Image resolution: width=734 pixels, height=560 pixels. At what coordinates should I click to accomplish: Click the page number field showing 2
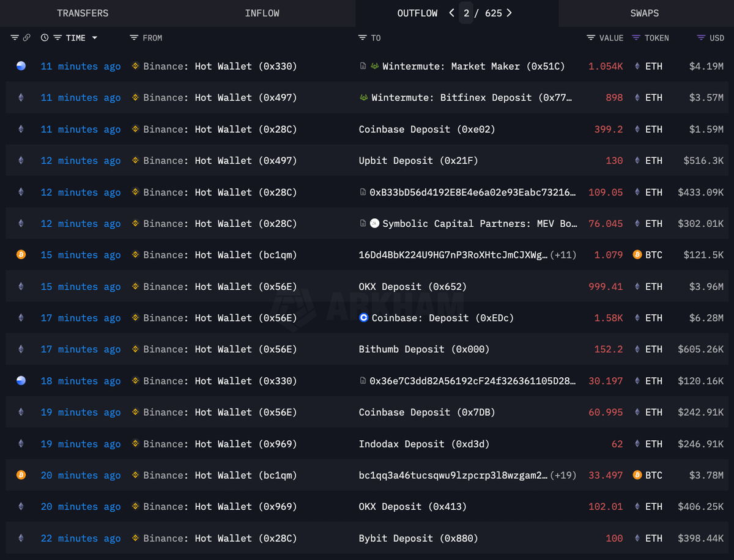466,13
